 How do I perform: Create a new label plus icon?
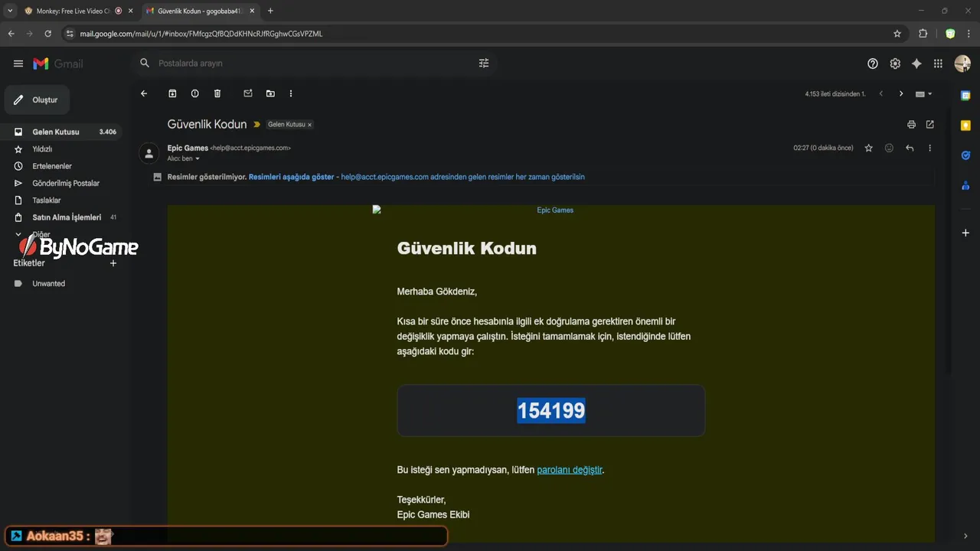pos(113,263)
